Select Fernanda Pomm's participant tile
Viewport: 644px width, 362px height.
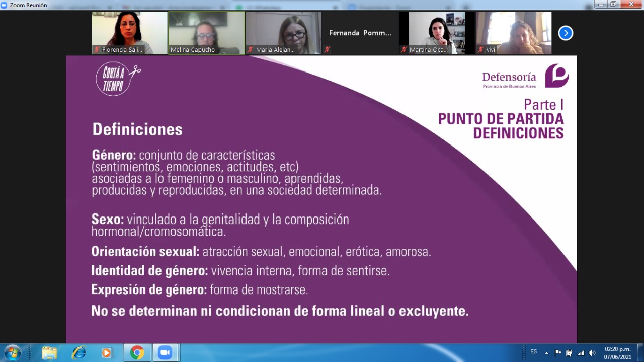(x=360, y=33)
